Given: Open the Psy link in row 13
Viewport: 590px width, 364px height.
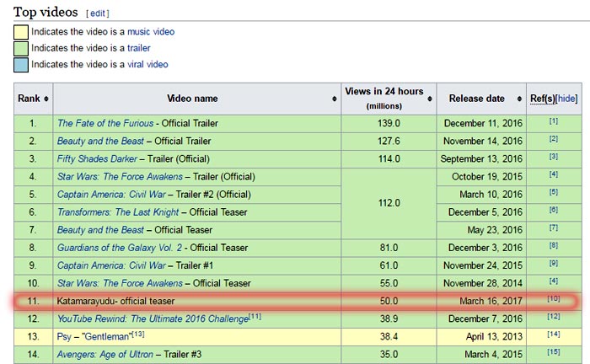Looking at the screenshot, I should coord(64,336).
